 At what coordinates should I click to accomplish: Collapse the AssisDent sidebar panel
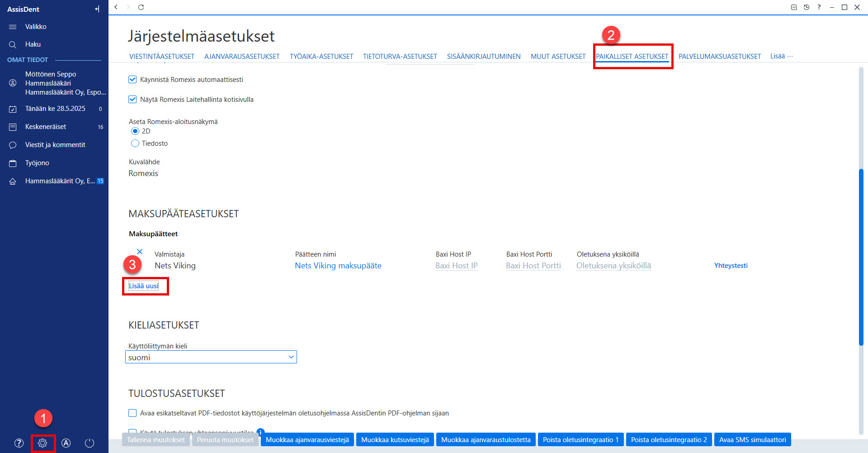click(97, 9)
